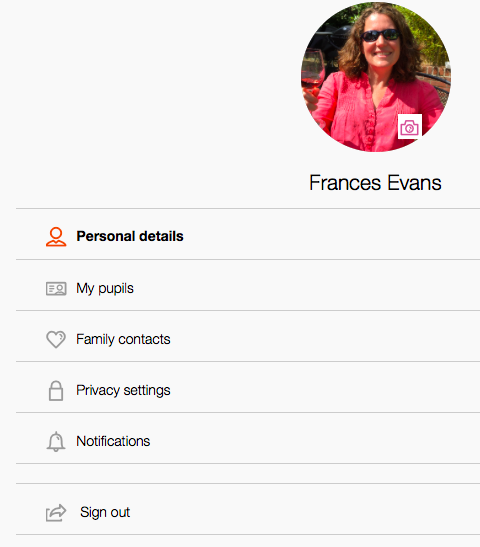
Task: Click the orange person icon for Personal details
Action: 56,237
